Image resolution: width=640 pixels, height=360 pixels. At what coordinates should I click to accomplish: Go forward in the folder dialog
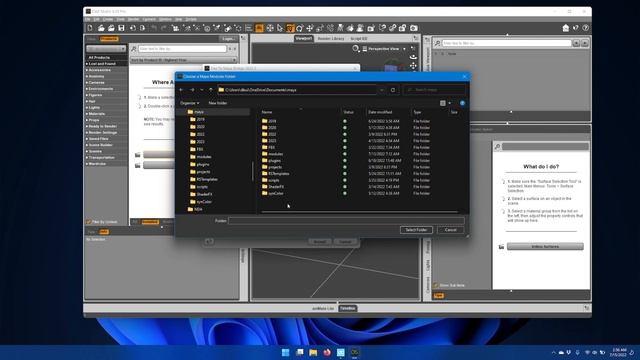pyautogui.click(x=192, y=90)
